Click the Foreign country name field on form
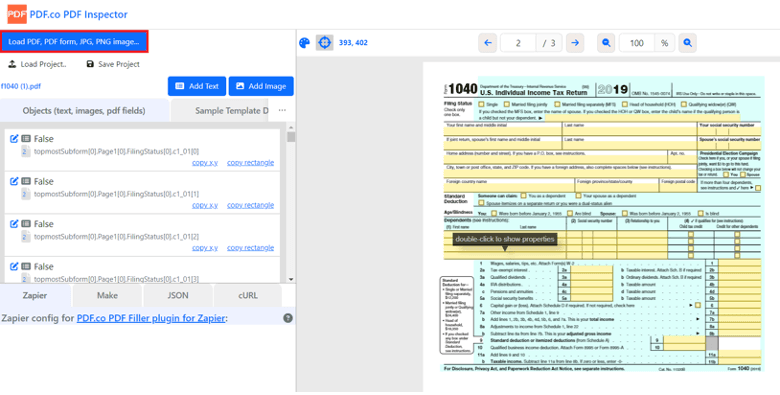780x395 pixels. pyautogui.click(x=509, y=188)
